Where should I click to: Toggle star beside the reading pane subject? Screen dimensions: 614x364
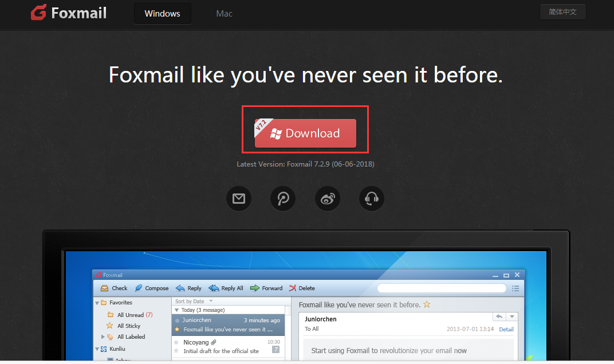pos(427,304)
